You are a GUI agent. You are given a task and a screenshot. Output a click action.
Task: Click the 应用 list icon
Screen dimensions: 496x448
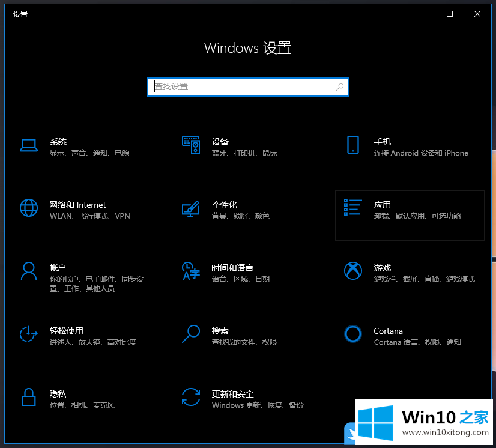(x=352, y=208)
